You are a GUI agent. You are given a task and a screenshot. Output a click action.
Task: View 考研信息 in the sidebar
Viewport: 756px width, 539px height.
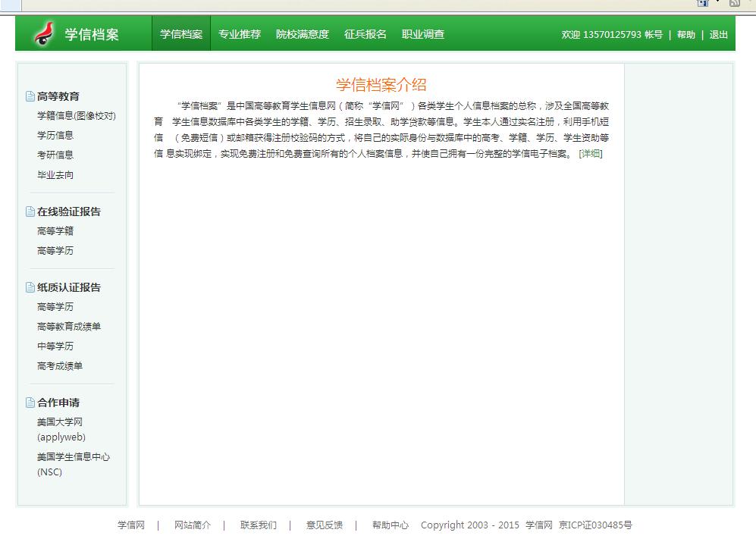coord(55,155)
